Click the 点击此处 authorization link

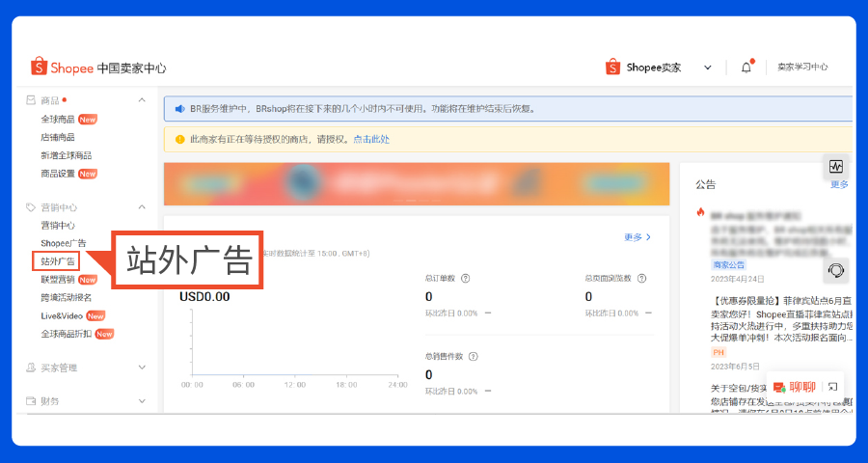pos(371,140)
